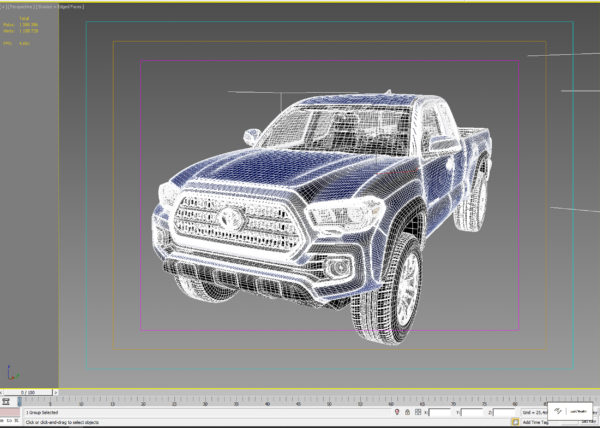Click the X coordinate input field

click(x=440, y=412)
